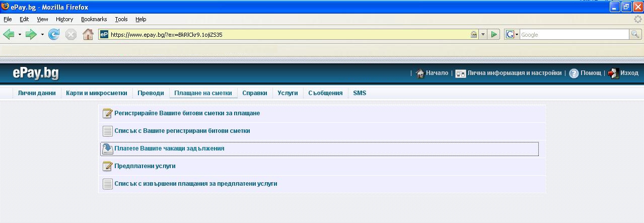This screenshot has height=223, width=644.
Task: Select the Услуги tab
Action: (x=288, y=93)
